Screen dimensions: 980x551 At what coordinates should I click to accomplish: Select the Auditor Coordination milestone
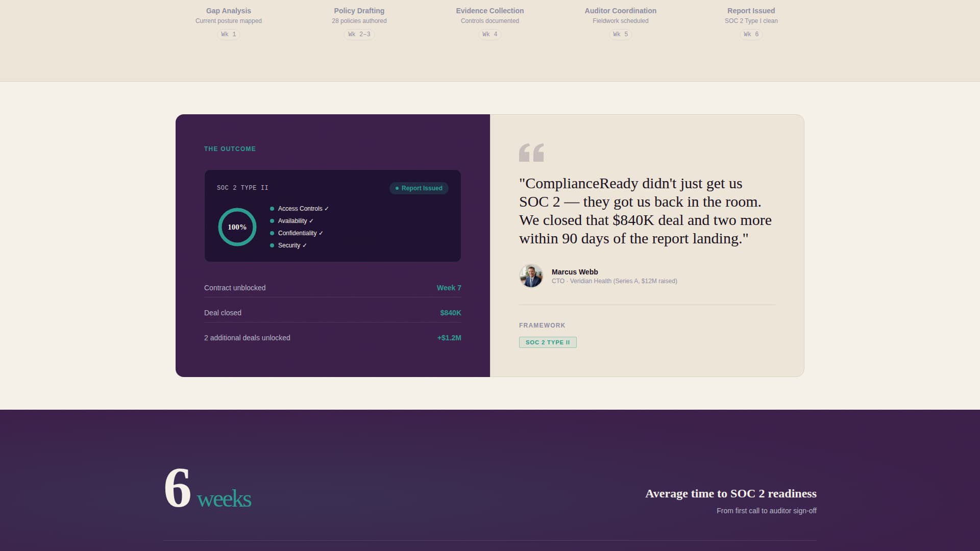(620, 11)
